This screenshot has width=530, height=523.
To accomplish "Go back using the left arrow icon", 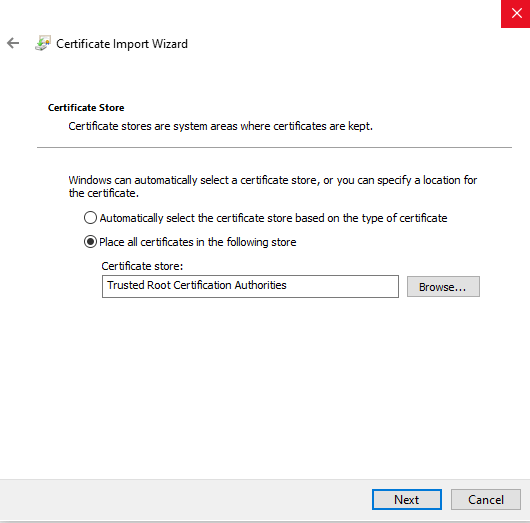I will (13, 43).
